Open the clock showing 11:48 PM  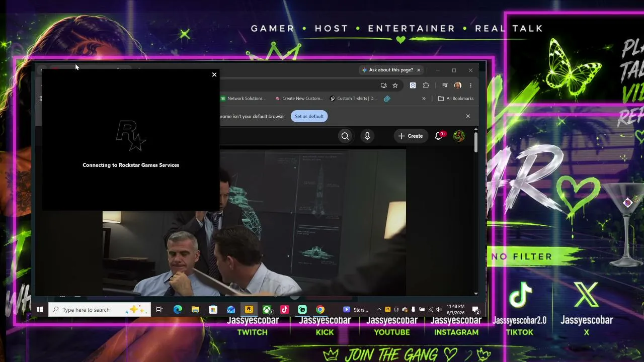pyautogui.click(x=456, y=310)
